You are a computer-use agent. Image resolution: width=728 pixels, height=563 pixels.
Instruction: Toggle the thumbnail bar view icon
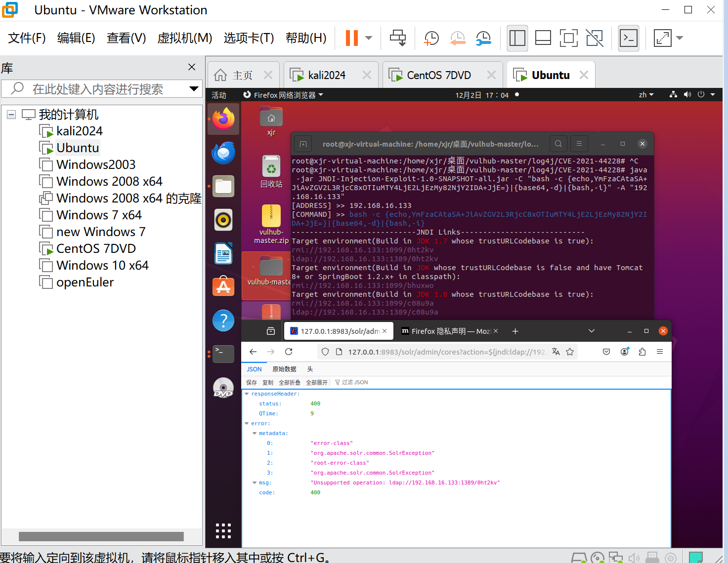543,38
